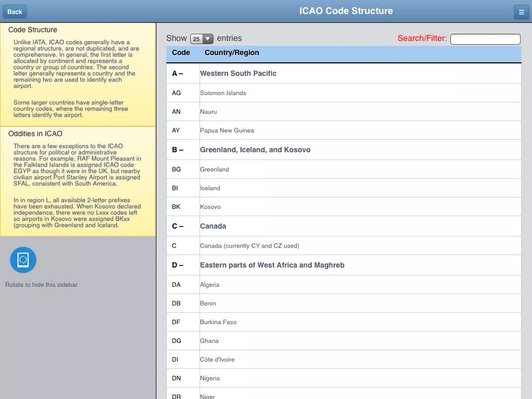Focus the Search/Filter input field
The height and width of the screenshot is (399, 532).
(485, 39)
